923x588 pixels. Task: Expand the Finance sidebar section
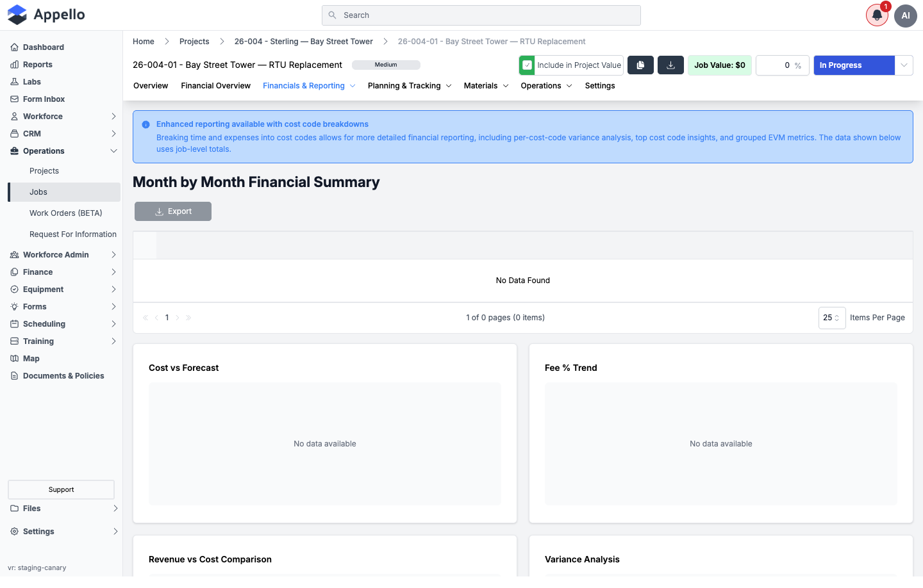pos(113,272)
